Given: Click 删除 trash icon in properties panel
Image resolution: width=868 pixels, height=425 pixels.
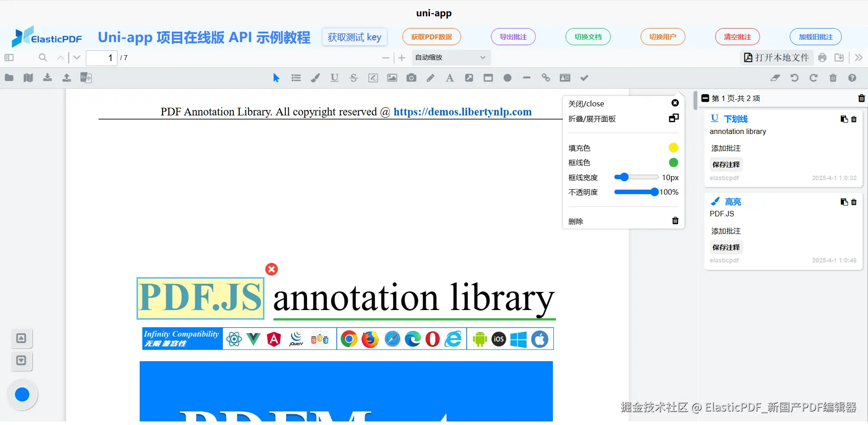Looking at the screenshot, I should 675,221.
